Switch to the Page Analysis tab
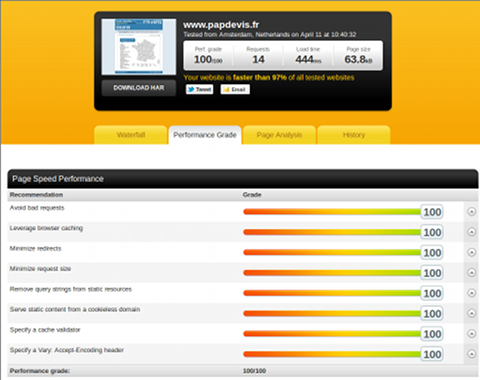 pyautogui.click(x=279, y=135)
